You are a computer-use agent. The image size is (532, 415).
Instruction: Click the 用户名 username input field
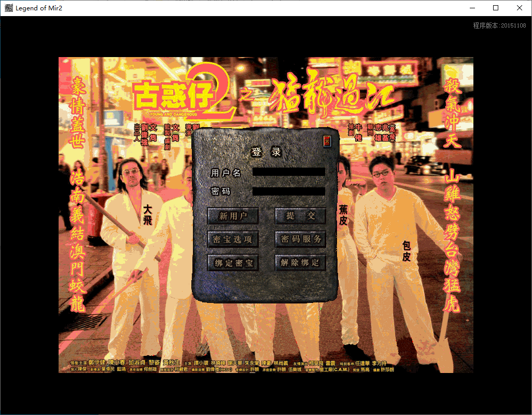point(289,172)
